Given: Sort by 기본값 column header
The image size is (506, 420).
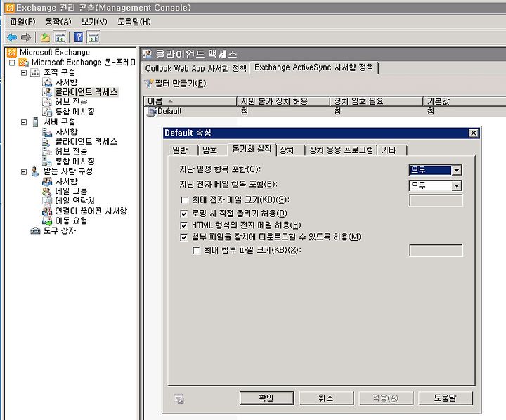Looking at the screenshot, I should pos(465,101).
